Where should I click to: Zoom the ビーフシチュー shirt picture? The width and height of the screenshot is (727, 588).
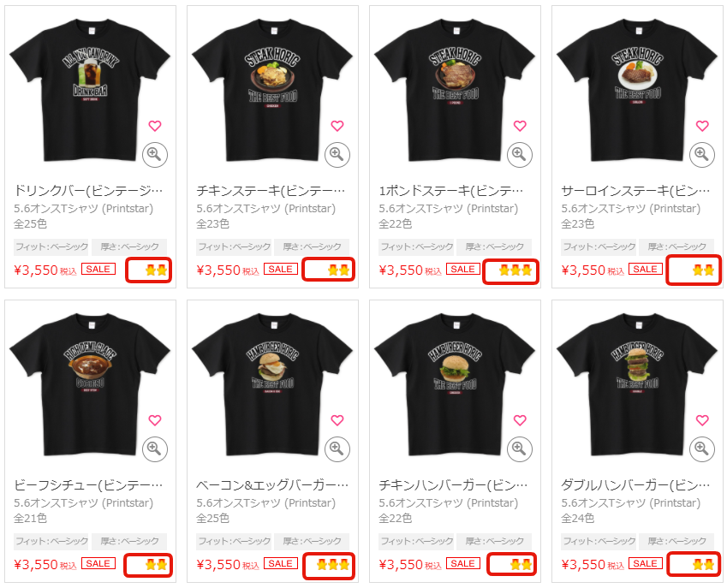point(154,449)
